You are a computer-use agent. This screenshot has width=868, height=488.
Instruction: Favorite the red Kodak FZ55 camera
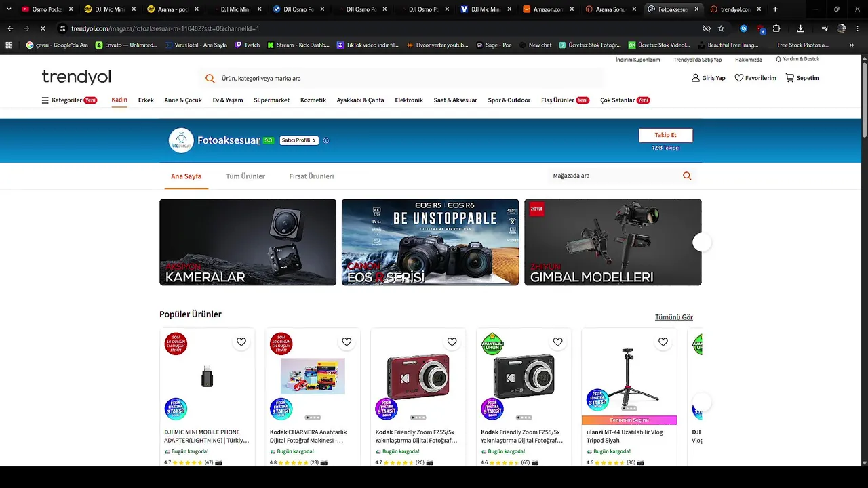coord(452,342)
